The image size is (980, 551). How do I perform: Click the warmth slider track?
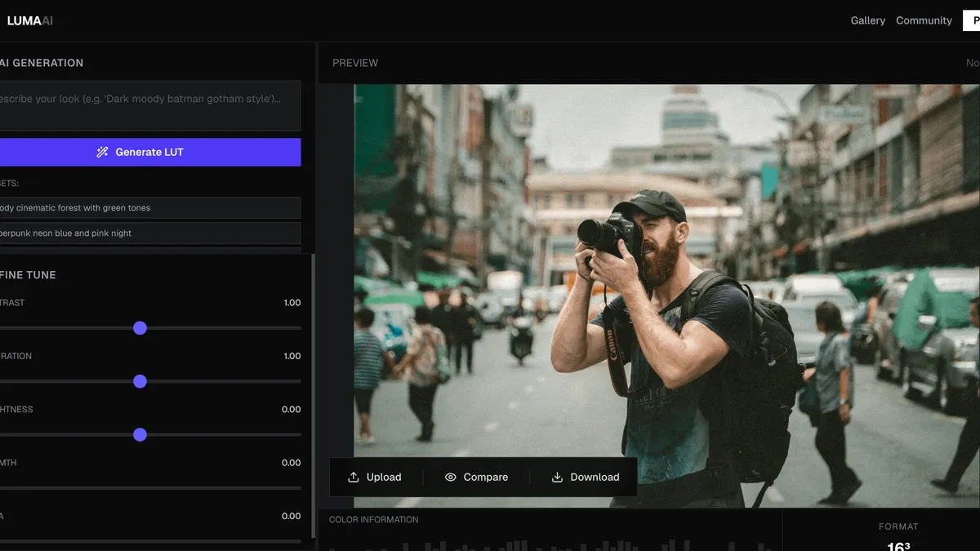150,488
